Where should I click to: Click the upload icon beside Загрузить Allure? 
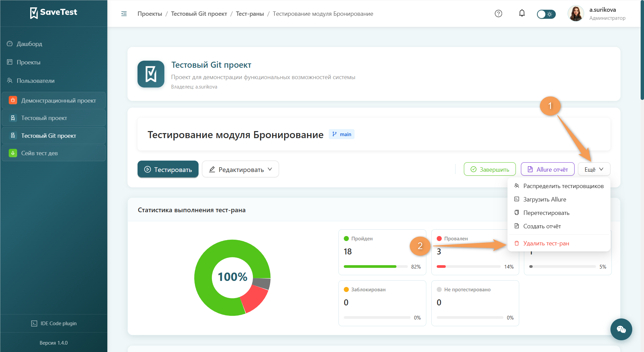517,199
